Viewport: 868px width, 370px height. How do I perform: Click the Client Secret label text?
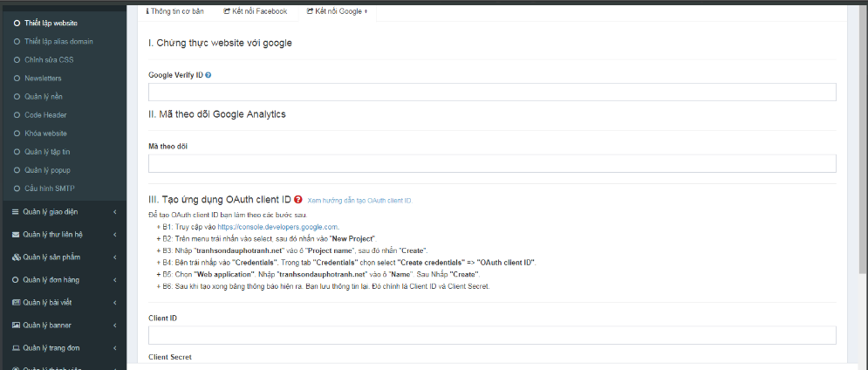click(170, 357)
